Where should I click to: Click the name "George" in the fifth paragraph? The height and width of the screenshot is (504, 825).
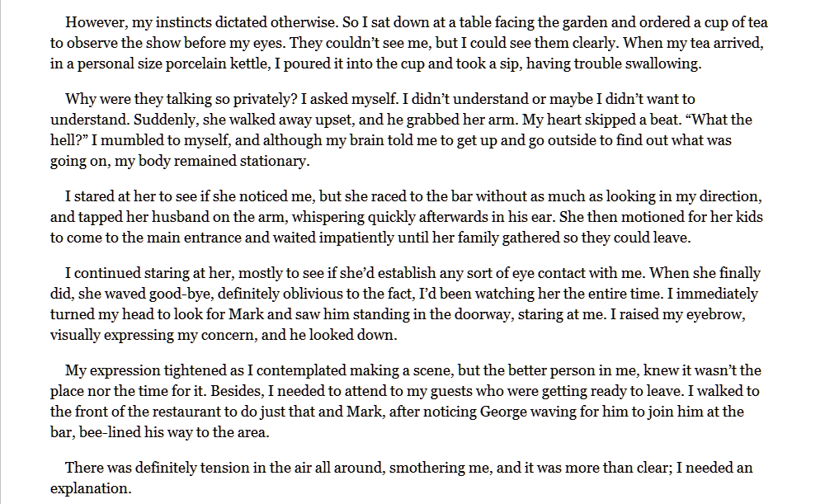[503, 411]
